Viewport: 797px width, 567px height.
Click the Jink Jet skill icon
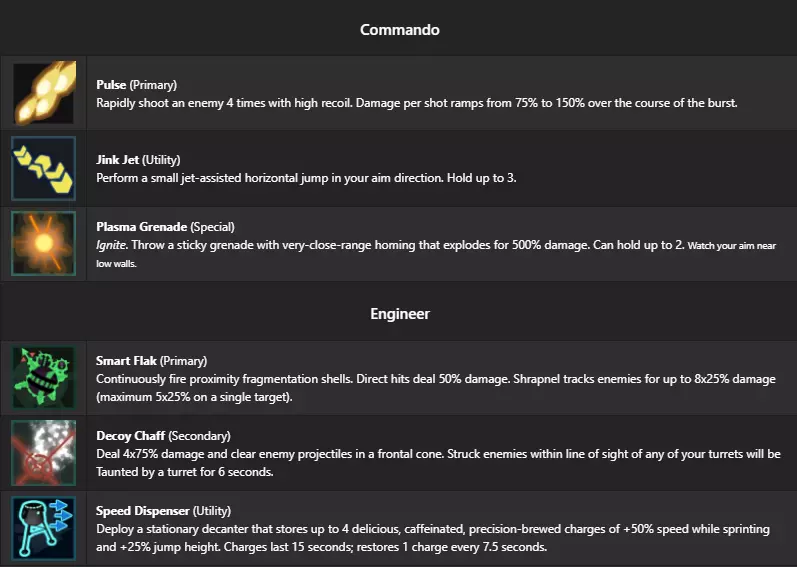click(44, 168)
